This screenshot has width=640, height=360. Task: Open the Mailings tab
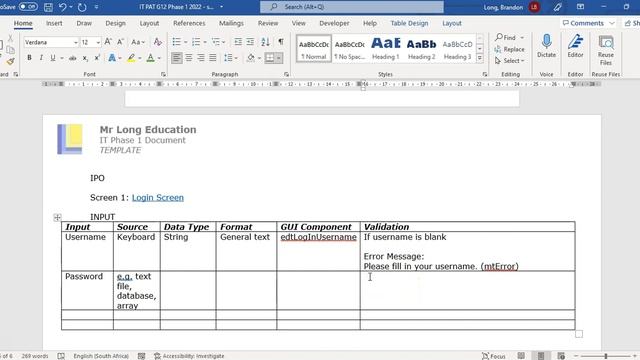(x=231, y=23)
